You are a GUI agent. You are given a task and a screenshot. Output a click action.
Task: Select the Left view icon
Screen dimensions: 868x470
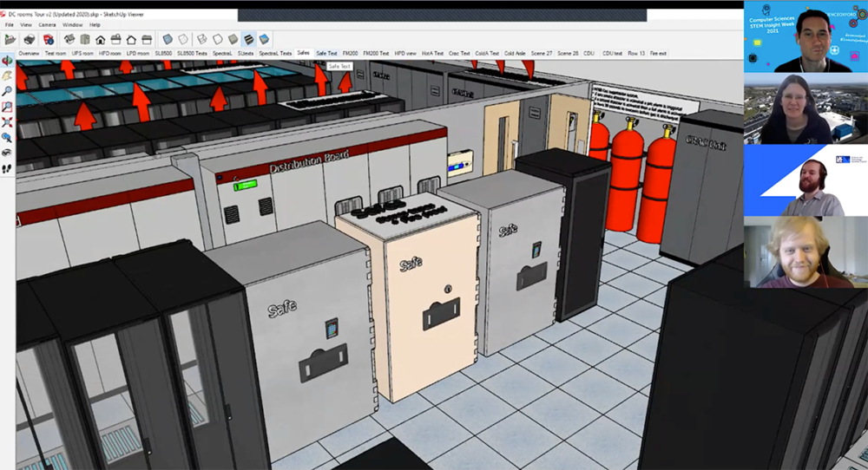coord(147,39)
